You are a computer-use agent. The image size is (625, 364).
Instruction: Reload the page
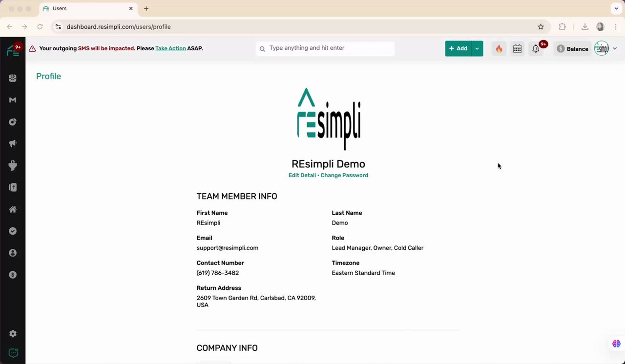coord(40,27)
